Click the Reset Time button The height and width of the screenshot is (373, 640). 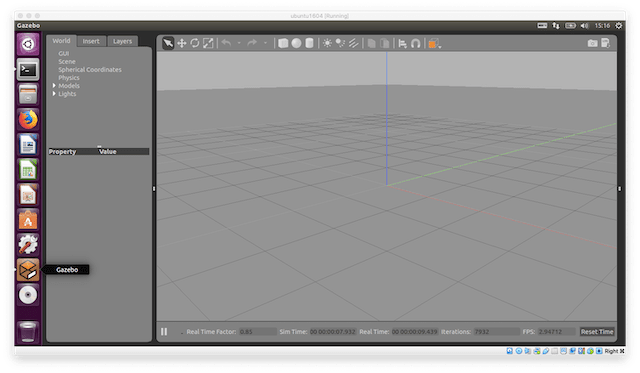coord(597,332)
